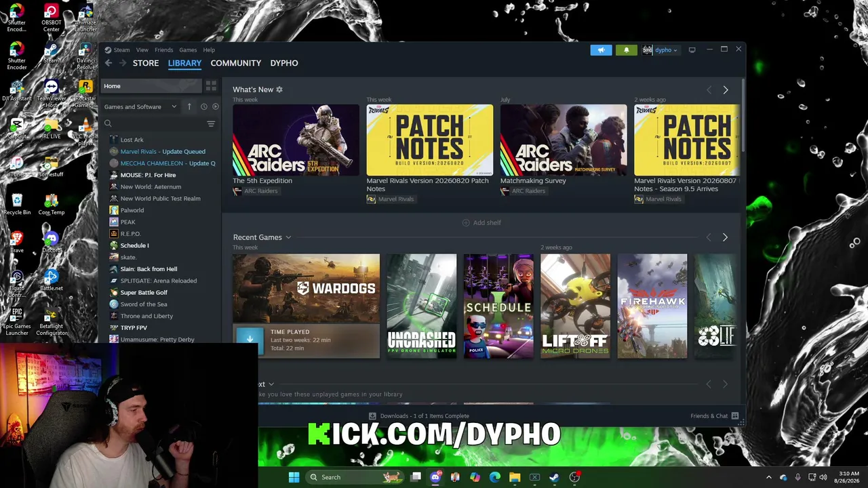The height and width of the screenshot is (488, 868).
Task: Enter Big Picture mode icon
Action: (x=692, y=49)
